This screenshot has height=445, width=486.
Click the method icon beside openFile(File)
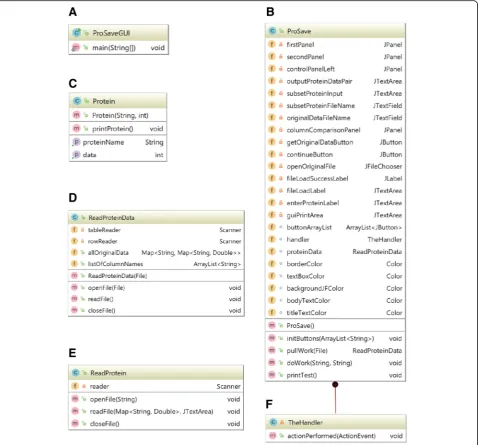pyautogui.click(x=74, y=287)
